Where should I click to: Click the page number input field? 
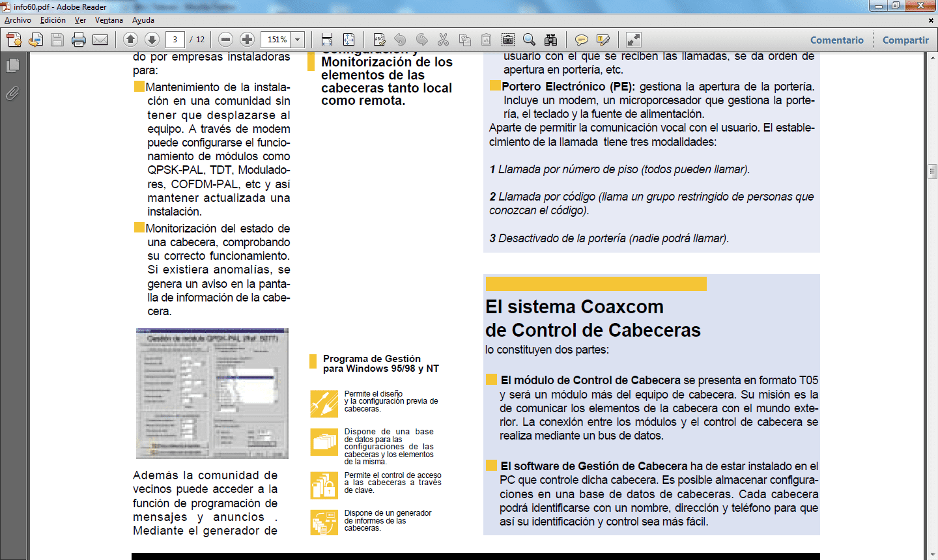175,40
